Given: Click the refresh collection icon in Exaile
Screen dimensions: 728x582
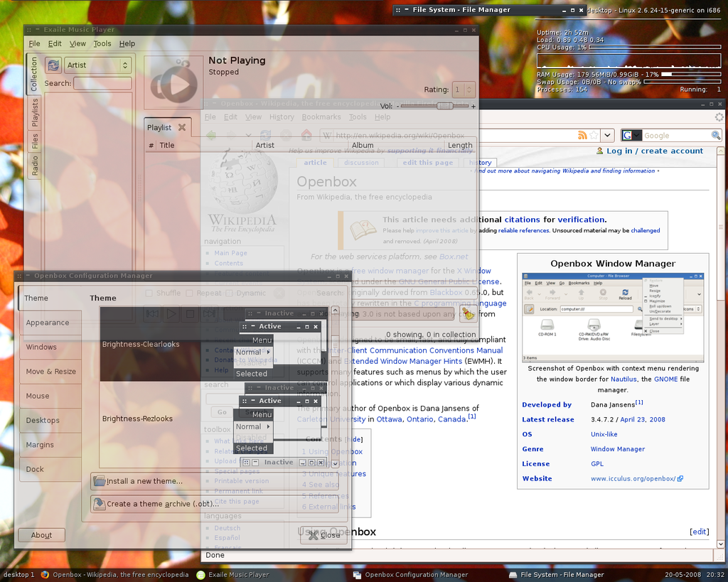Looking at the screenshot, I should (53, 65).
